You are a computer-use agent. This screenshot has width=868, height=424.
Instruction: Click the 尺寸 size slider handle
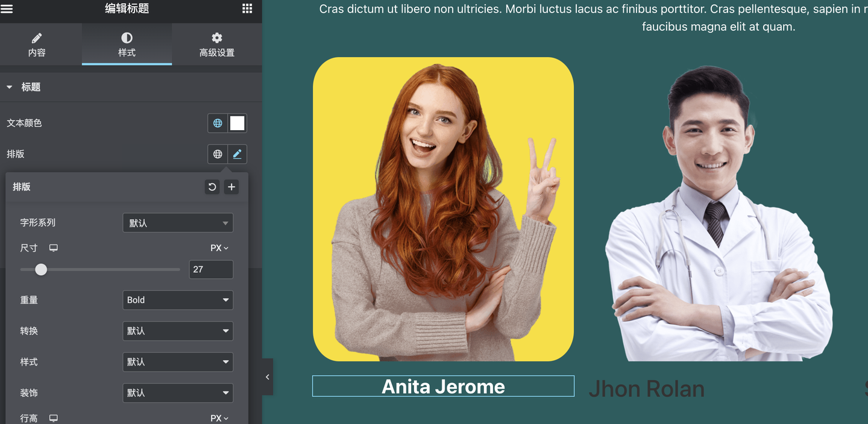coord(41,269)
